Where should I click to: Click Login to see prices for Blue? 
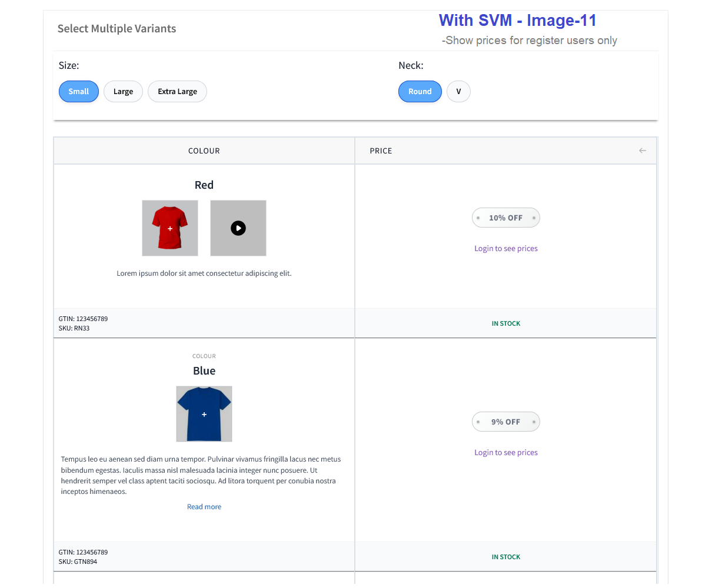(506, 453)
